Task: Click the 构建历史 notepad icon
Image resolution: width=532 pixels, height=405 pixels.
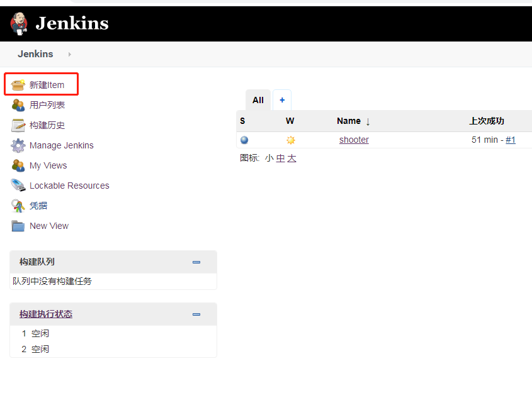Action: pyautogui.click(x=18, y=125)
